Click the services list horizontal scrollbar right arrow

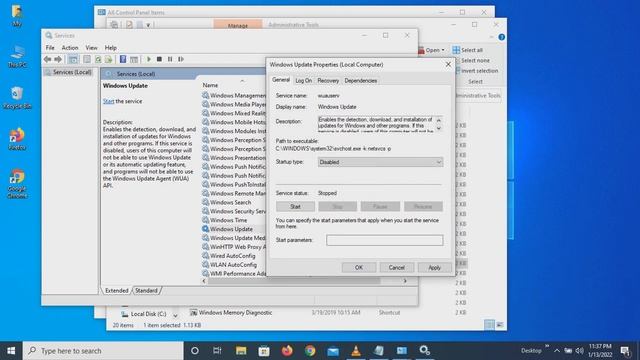pos(405,281)
